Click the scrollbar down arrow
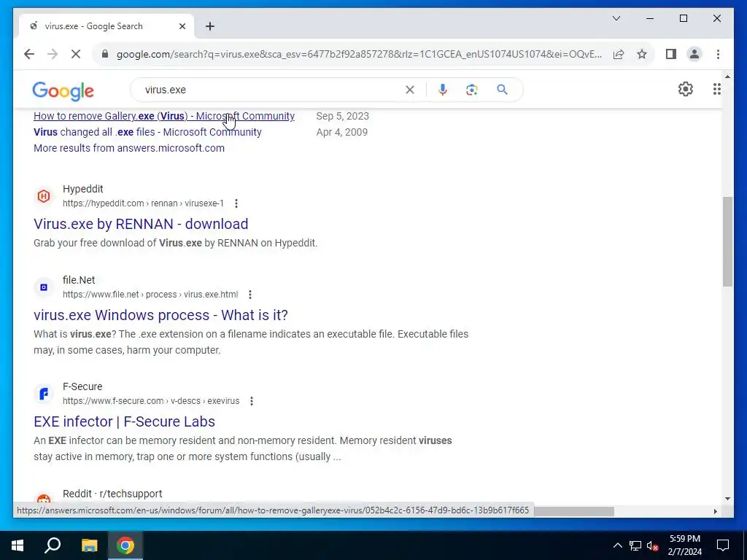Screen dimensions: 747x560 click(x=727, y=499)
